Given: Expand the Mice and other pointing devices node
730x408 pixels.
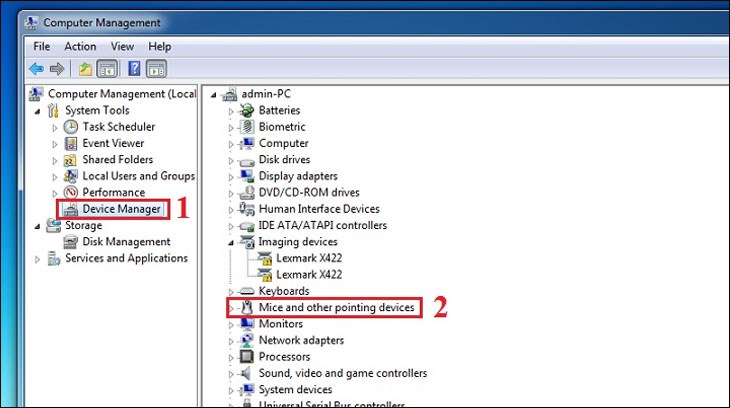Looking at the screenshot, I should 231,308.
